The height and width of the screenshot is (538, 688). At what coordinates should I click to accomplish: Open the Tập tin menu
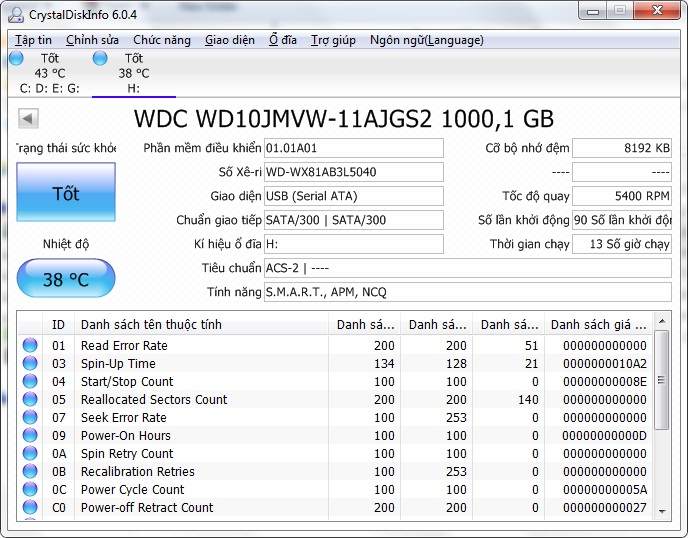pyautogui.click(x=33, y=40)
